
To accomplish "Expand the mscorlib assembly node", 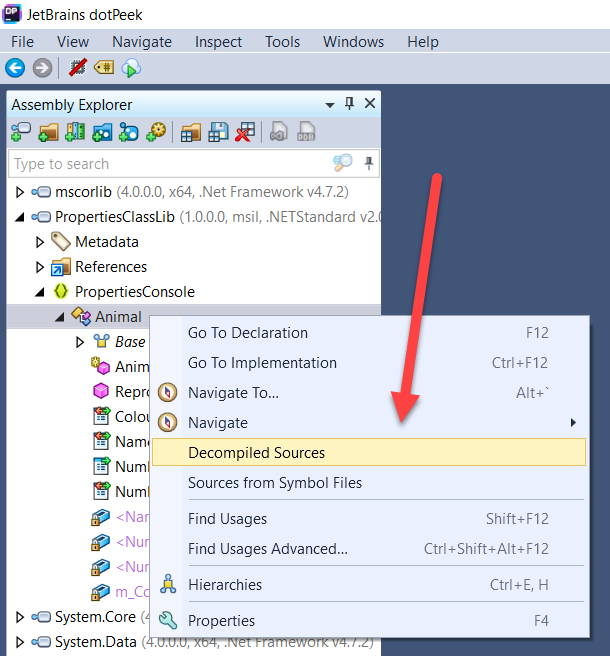I will 20,191.
